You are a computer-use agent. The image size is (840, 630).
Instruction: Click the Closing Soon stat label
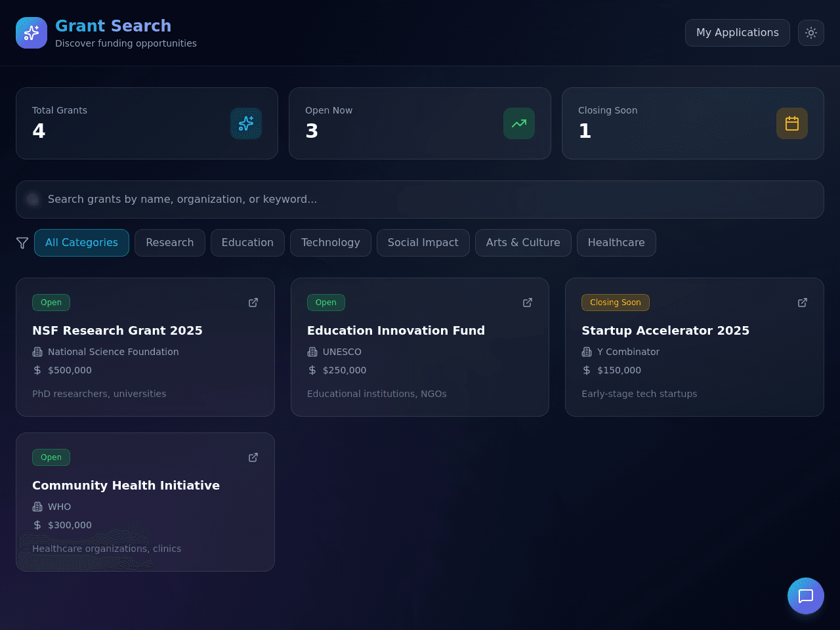pos(608,110)
